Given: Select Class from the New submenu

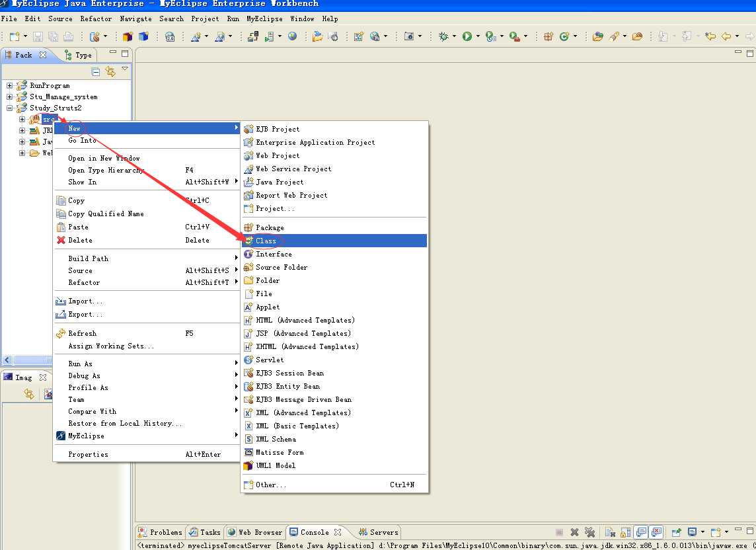Looking at the screenshot, I should point(334,241).
